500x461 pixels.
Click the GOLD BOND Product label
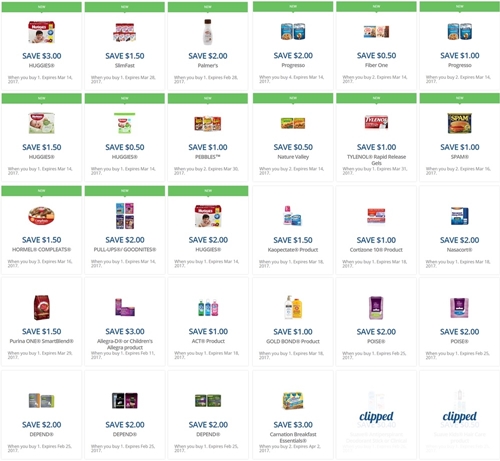293,341
